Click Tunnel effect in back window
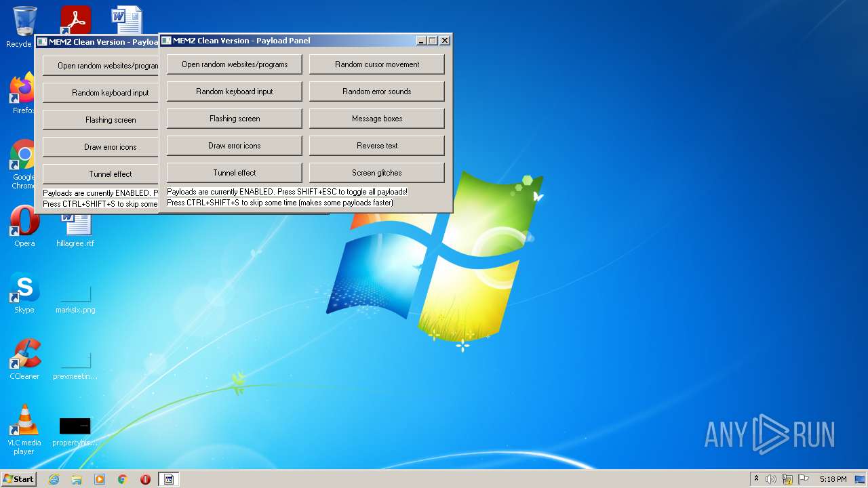 [x=100, y=174]
